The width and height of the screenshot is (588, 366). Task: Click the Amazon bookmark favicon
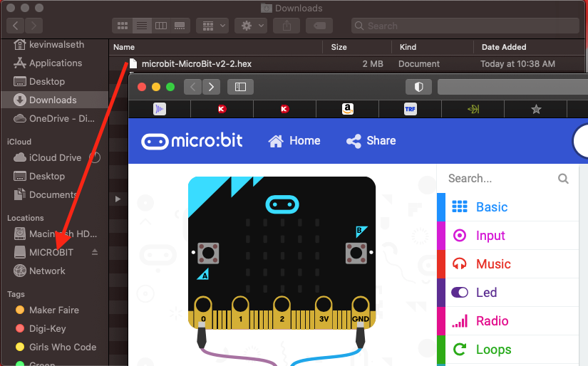coord(347,109)
